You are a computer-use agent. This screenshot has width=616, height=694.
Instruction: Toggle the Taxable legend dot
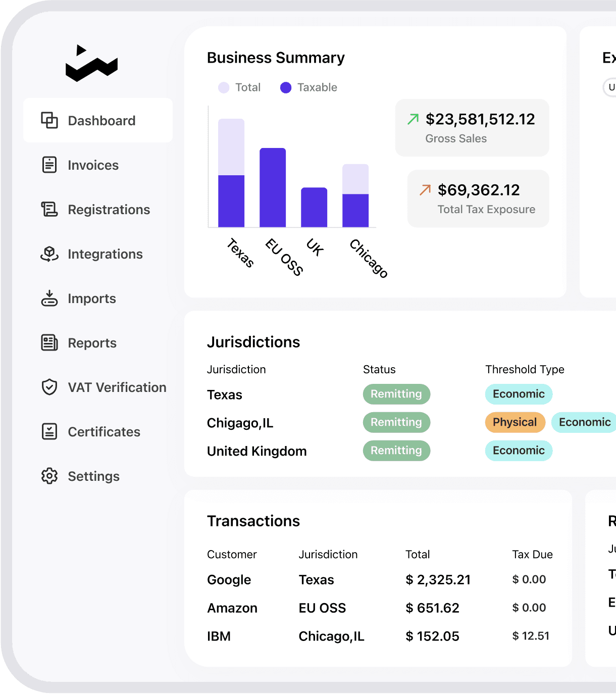click(286, 87)
